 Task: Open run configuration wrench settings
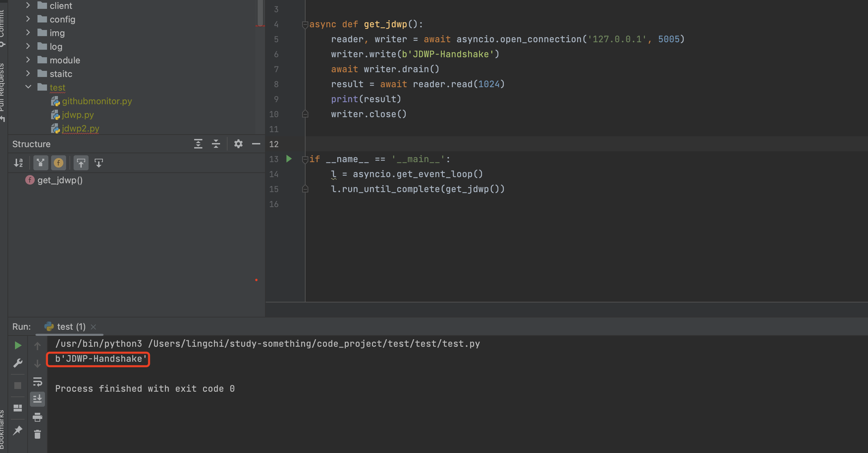18,363
